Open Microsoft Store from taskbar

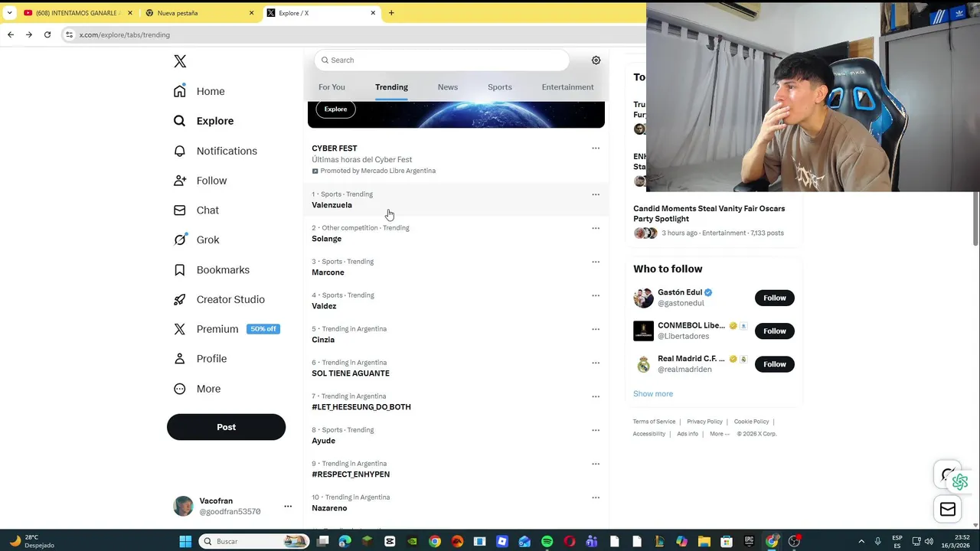click(727, 541)
